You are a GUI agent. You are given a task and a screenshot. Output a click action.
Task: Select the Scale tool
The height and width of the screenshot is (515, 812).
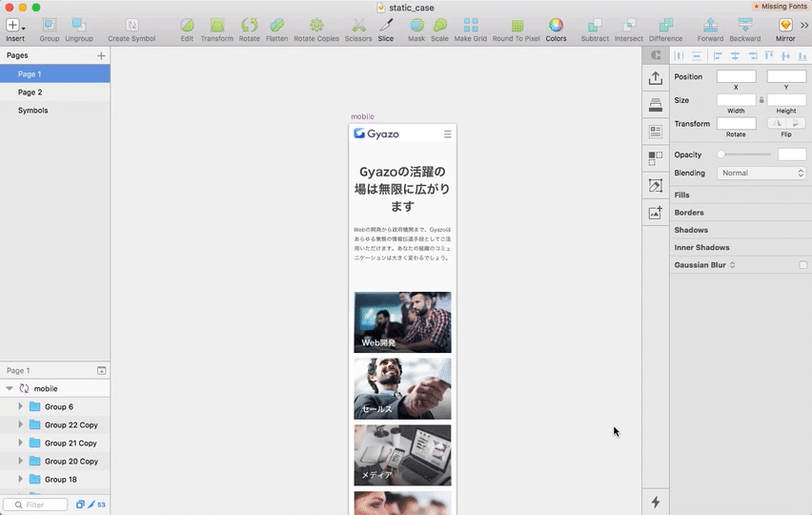[439, 31]
